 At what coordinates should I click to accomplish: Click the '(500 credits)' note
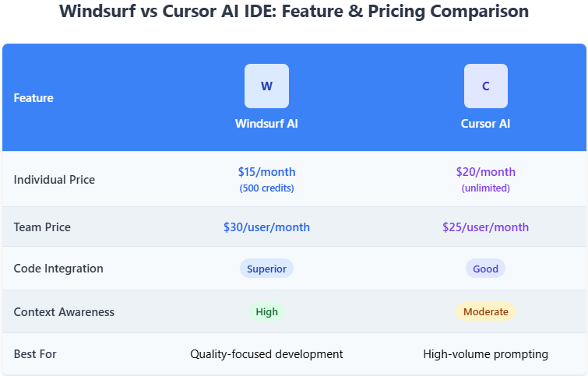pos(266,188)
